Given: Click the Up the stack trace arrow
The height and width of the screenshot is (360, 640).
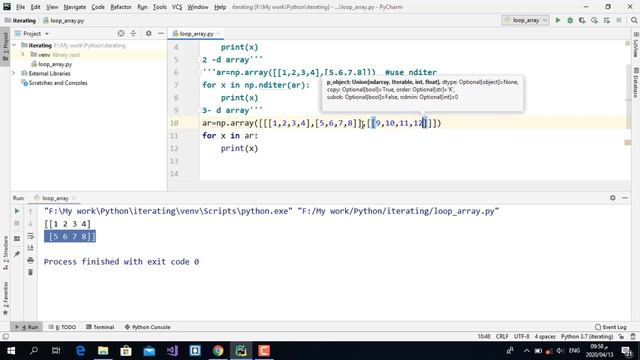Looking at the screenshot, I should point(30,211).
